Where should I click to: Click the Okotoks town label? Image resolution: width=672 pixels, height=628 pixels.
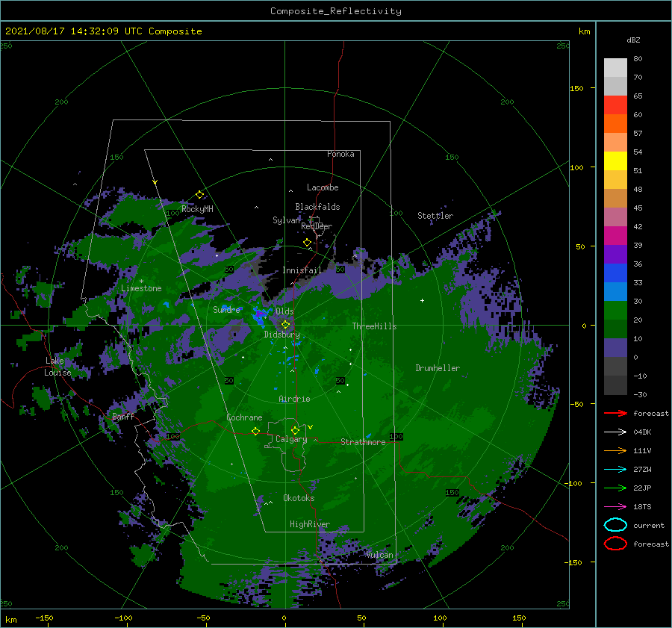(x=299, y=498)
